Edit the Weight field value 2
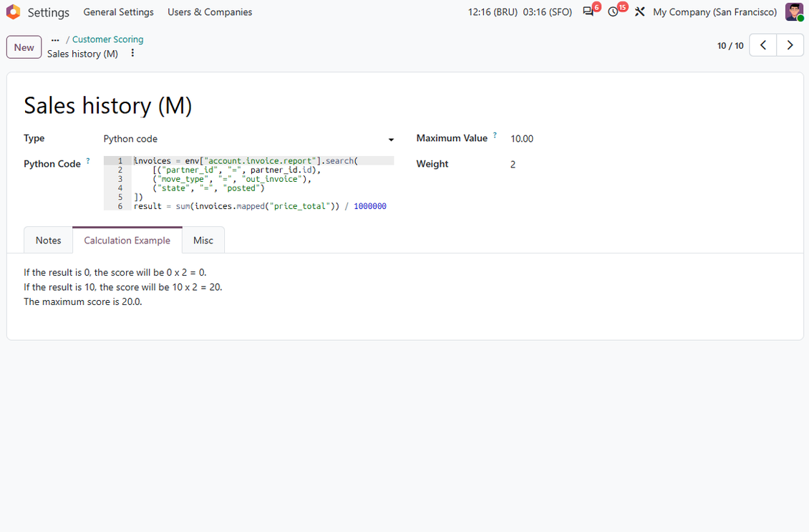 pyautogui.click(x=513, y=165)
